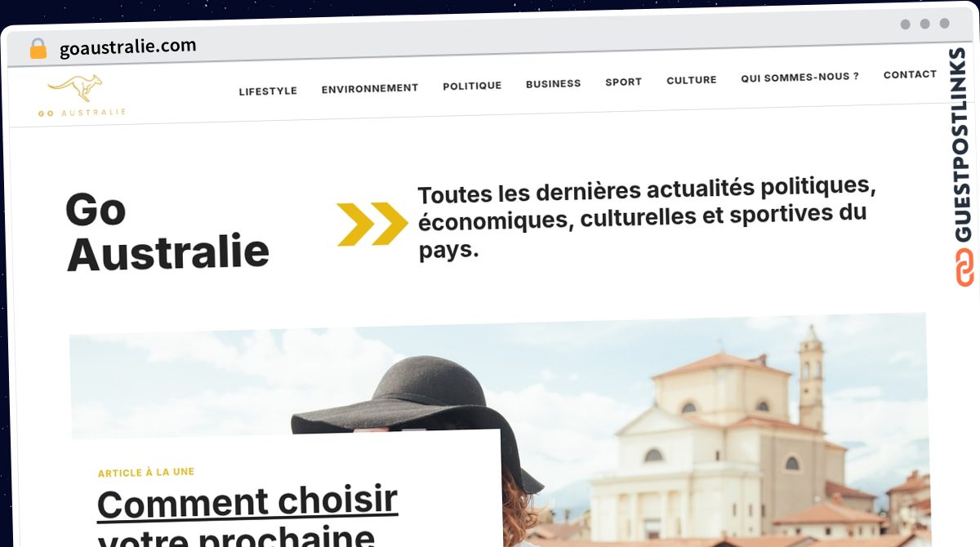Click the Go Australie kangaroo logo

(81, 96)
